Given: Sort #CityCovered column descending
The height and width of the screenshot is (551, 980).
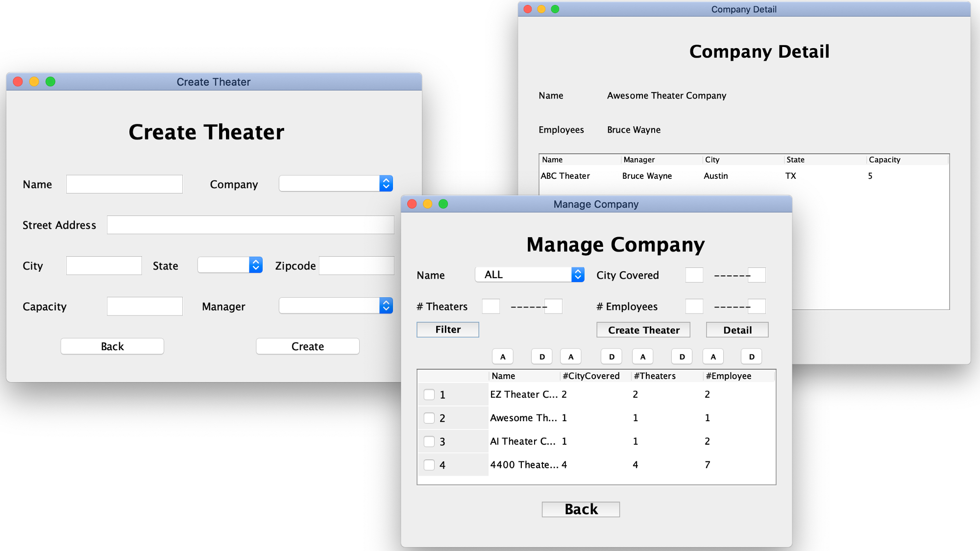Looking at the screenshot, I should point(612,357).
